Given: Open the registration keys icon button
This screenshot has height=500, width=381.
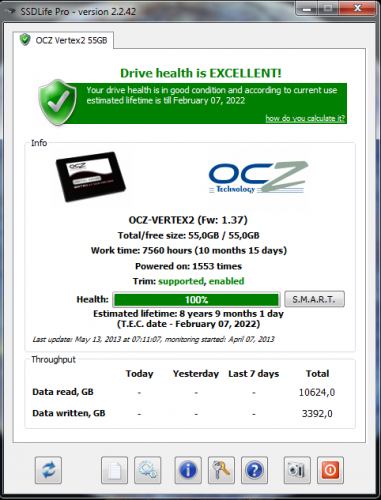Looking at the screenshot, I should coord(221,470).
